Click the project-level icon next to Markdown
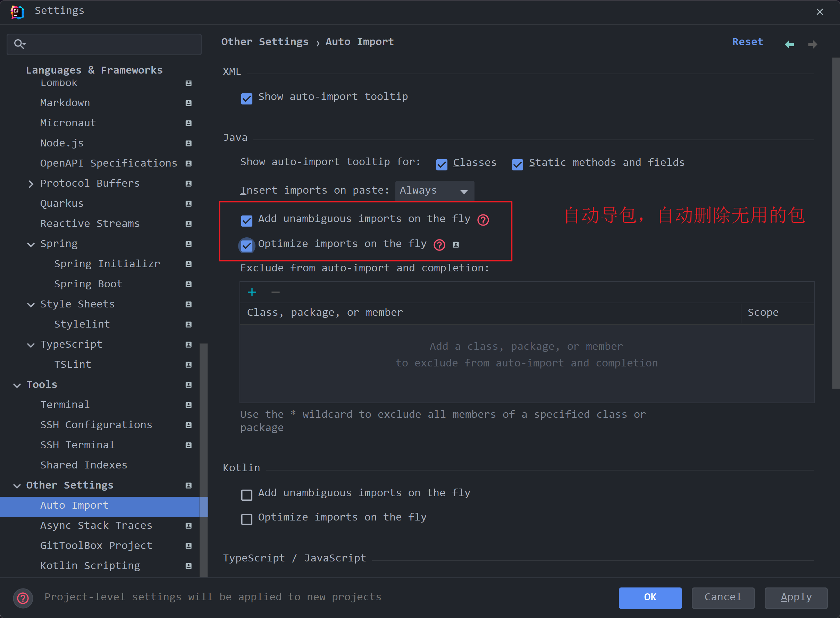840x618 pixels. pos(188,103)
